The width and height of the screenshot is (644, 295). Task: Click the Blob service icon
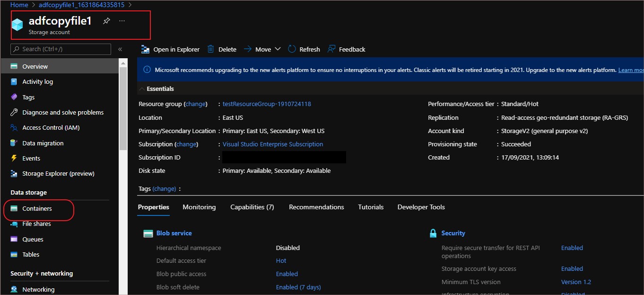[148, 233]
